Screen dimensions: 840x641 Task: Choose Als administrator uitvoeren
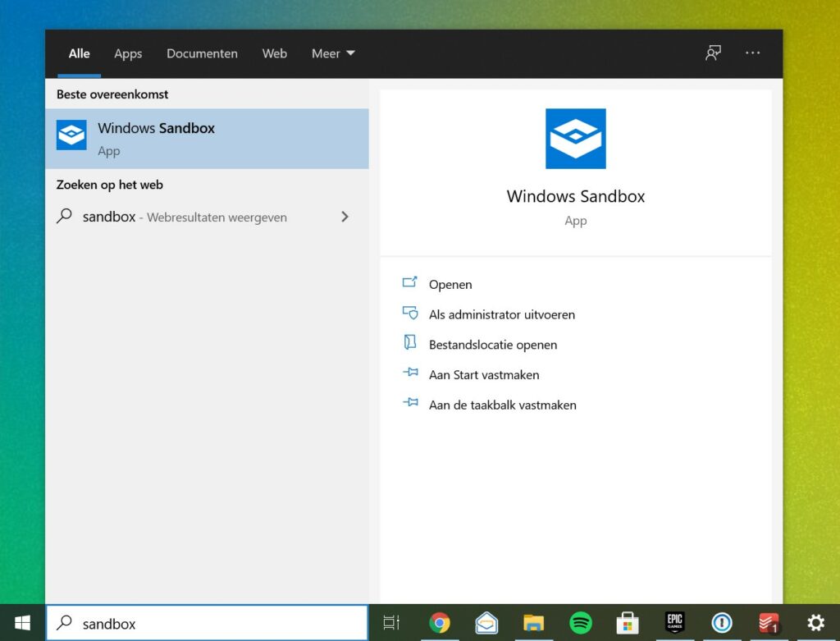501,314
